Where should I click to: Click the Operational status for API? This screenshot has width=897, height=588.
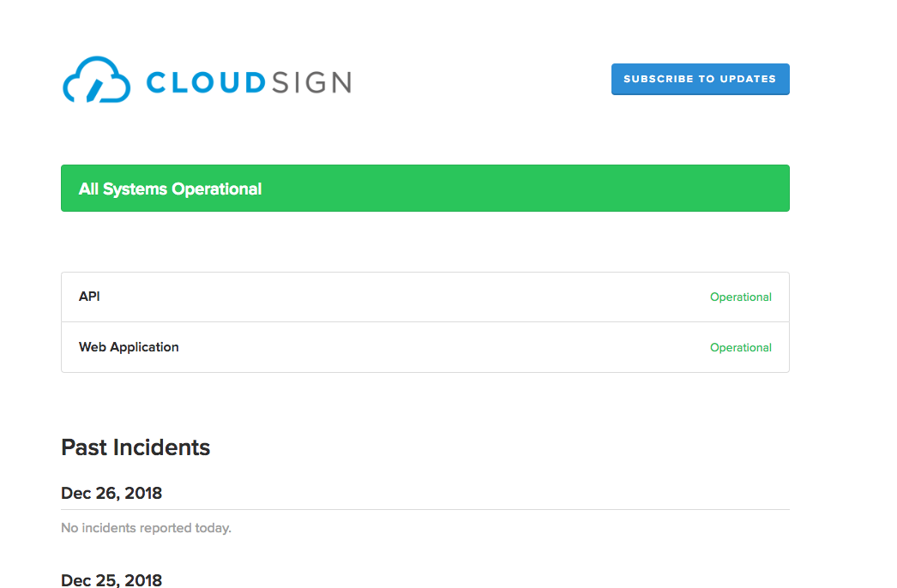point(741,297)
